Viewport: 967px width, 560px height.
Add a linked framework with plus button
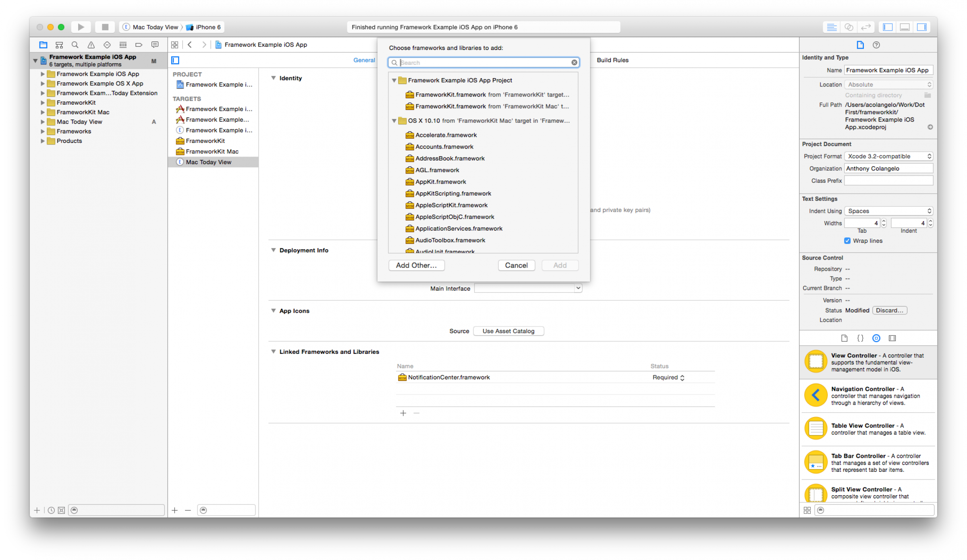pos(403,413)
